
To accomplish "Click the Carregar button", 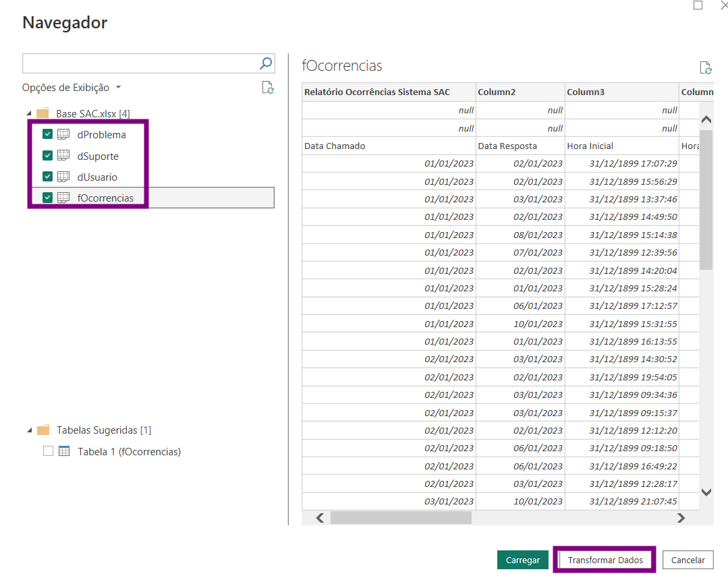I will 523,560.
